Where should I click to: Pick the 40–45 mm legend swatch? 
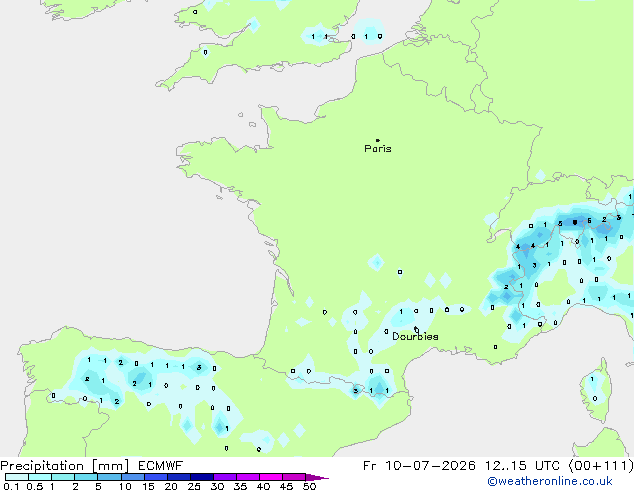click(271, 477)
